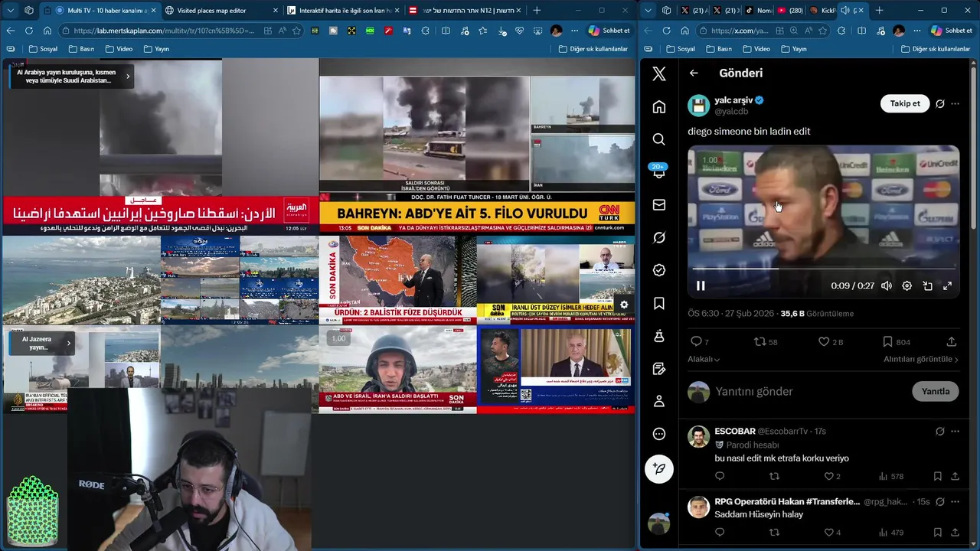Click the Yanıtla button

pos(936,391)
